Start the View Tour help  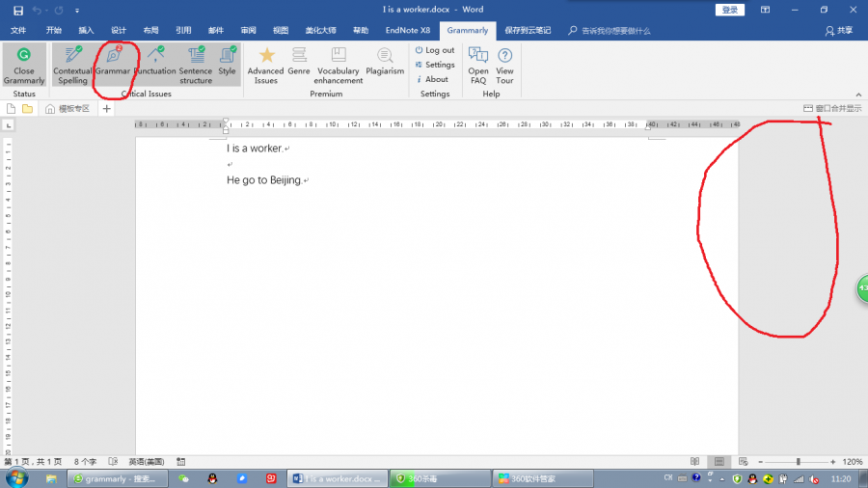point(504,64)
